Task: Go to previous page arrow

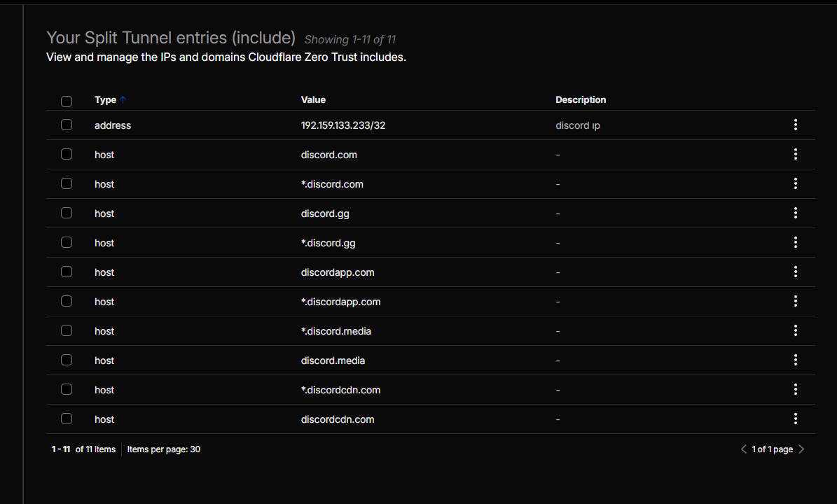Action: (744, 449)
